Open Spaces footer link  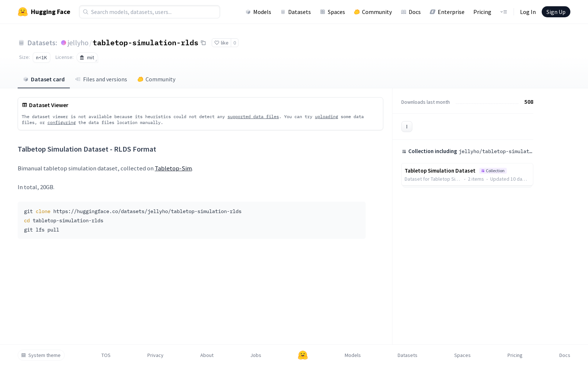(x=462, y=355)
